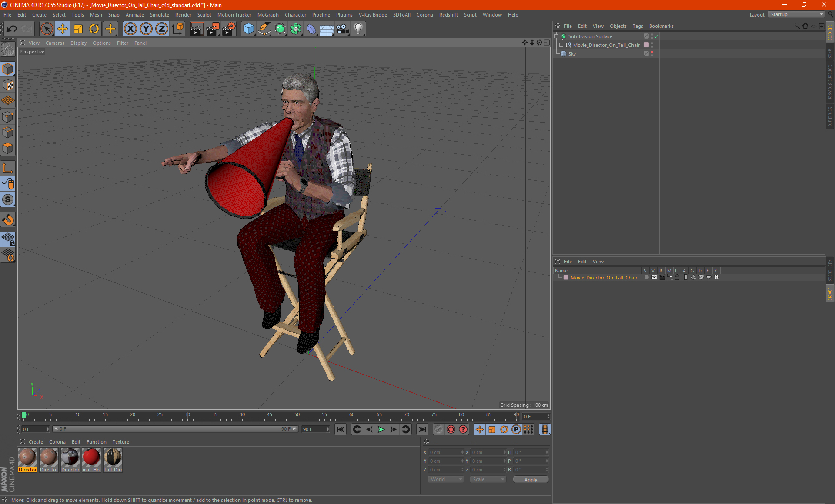Select Points mode in left sidebar
This screenshot has width=835, height=504.
click(8, 117)
